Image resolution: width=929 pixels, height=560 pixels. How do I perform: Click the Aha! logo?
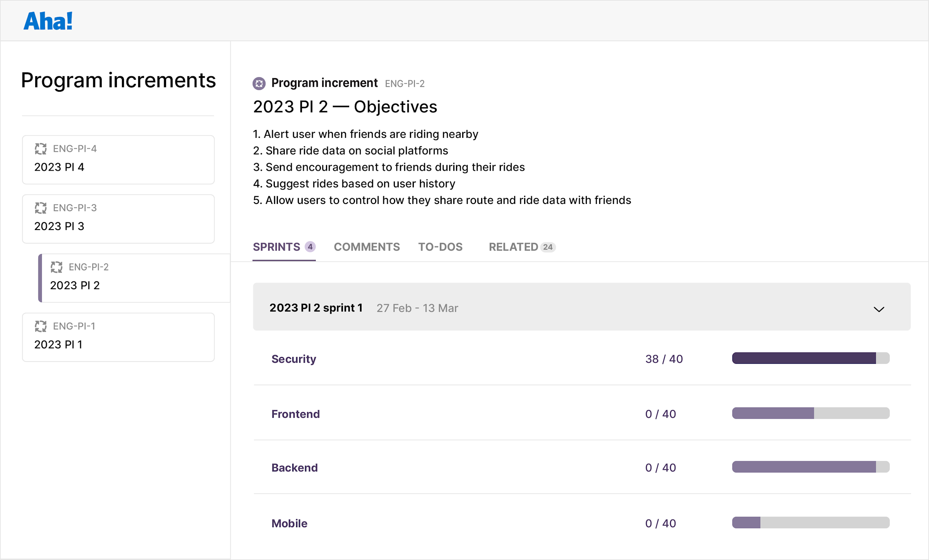(x=48, y=21)
